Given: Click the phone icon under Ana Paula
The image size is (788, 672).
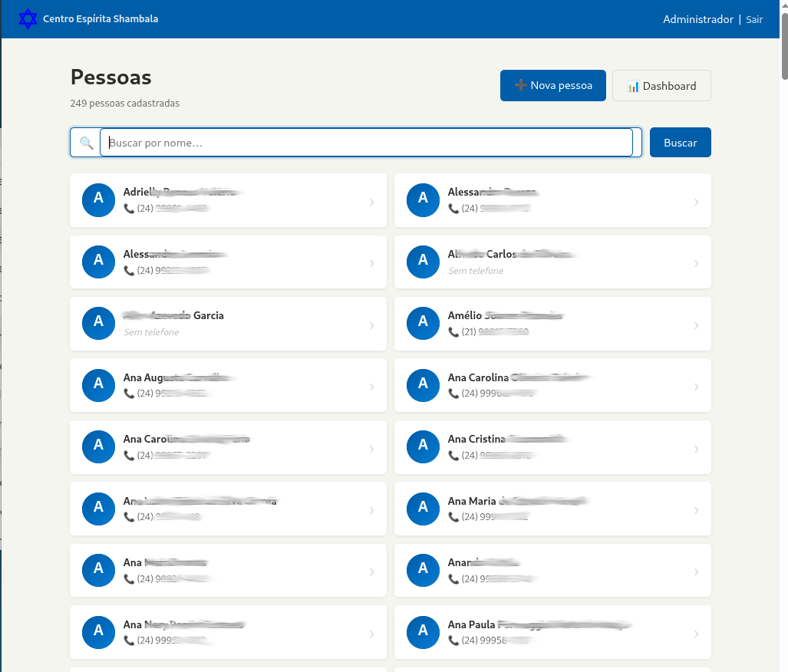Looking at the screenshot, I should 453,641.
